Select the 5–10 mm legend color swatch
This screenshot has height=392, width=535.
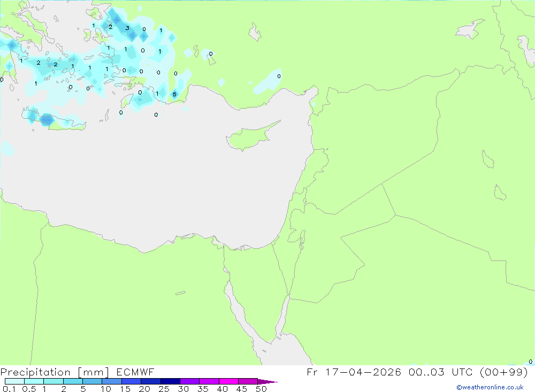tap(92, 381)
